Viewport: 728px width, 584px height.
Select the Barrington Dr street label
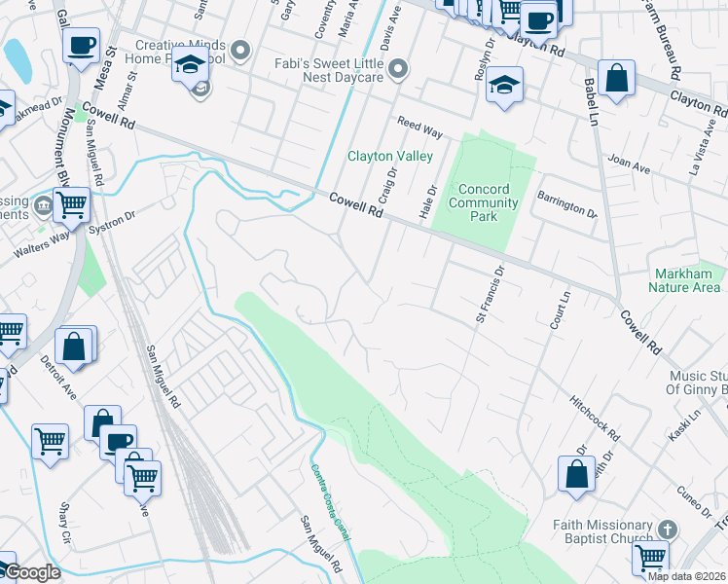567,204
